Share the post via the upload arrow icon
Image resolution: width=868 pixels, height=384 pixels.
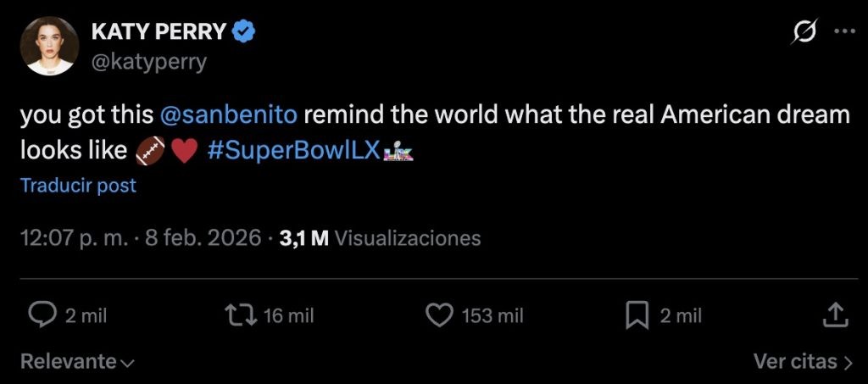(836, 315)
